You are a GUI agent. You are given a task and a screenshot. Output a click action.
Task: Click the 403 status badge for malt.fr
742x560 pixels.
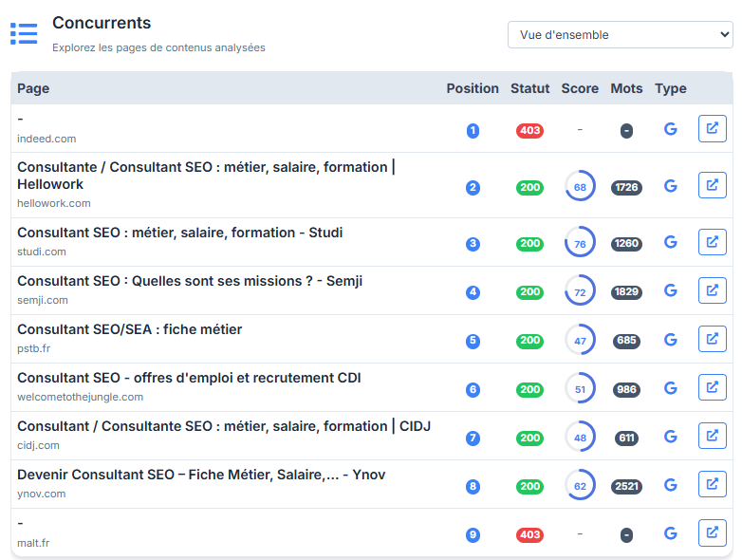coord(530,535)
